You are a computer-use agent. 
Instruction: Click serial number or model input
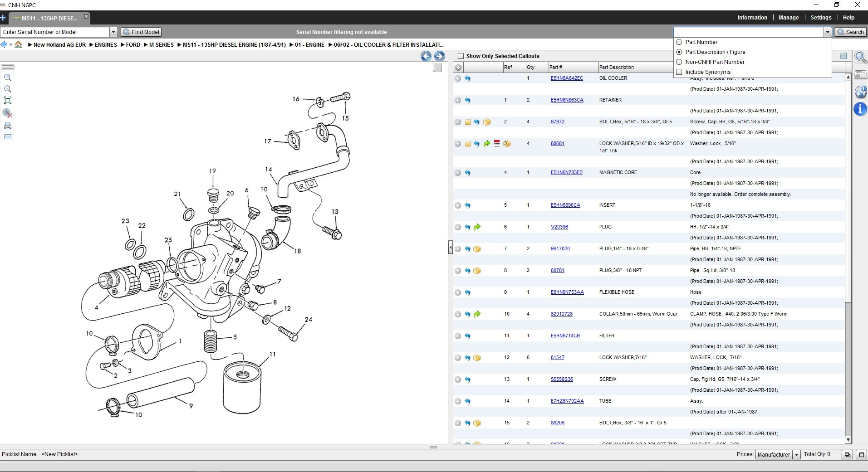tap(55, 32)
